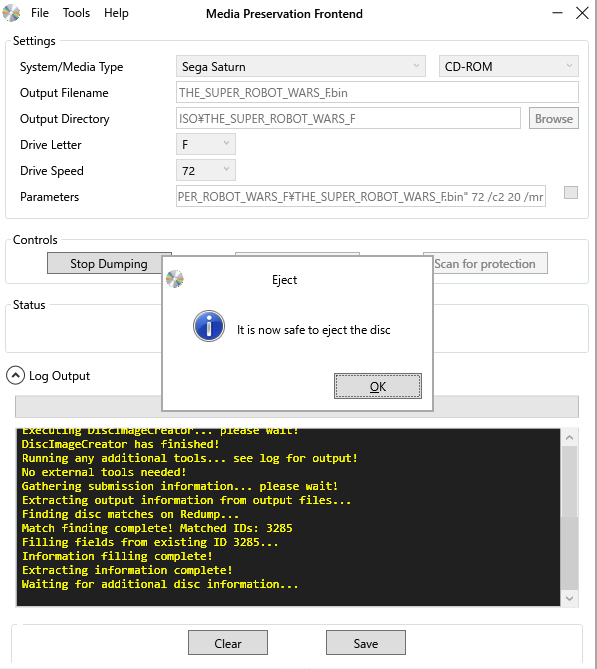The image size is (597, 669).
Task: Collapse the Log Output section
Action: [15, 375]
